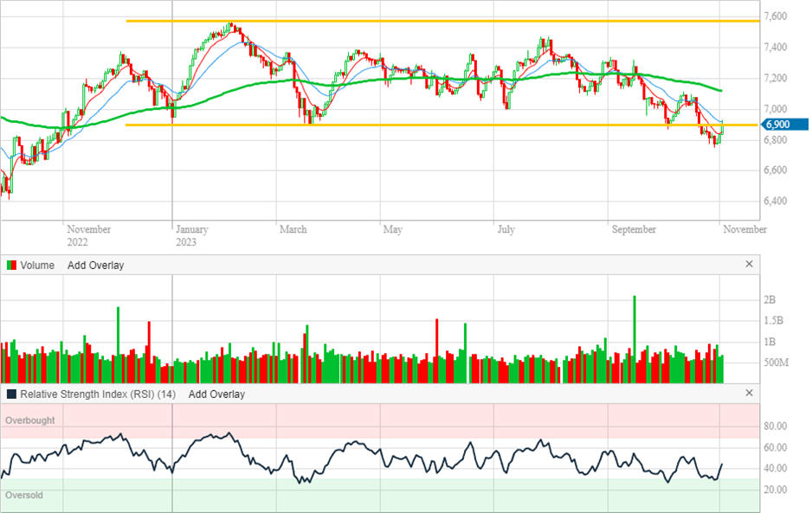Click the upper orange resistance line
812x513 pixels.
(390, 19)
